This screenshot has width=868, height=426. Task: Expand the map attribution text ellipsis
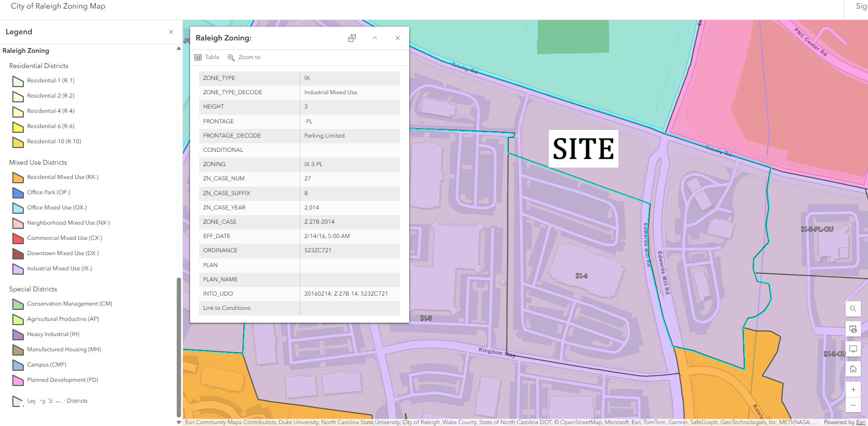coord(815,422)
